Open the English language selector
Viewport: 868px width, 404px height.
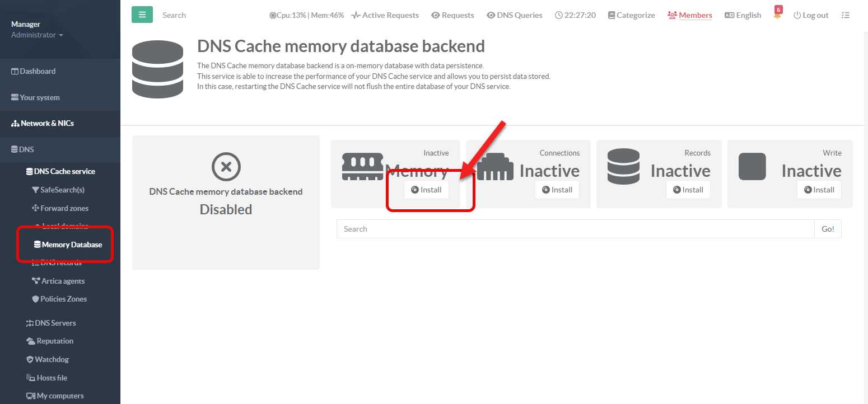click(x=743, y=16)
